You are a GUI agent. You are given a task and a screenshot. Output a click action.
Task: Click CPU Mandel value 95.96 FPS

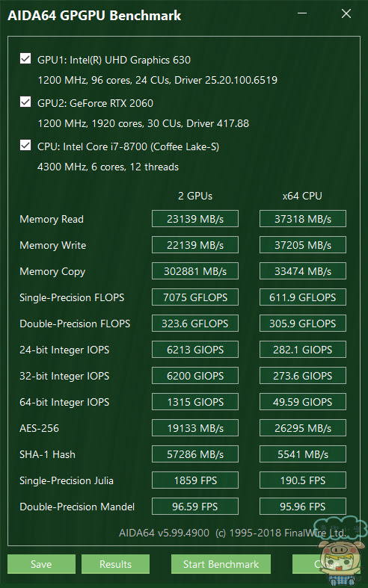[303, 507]
